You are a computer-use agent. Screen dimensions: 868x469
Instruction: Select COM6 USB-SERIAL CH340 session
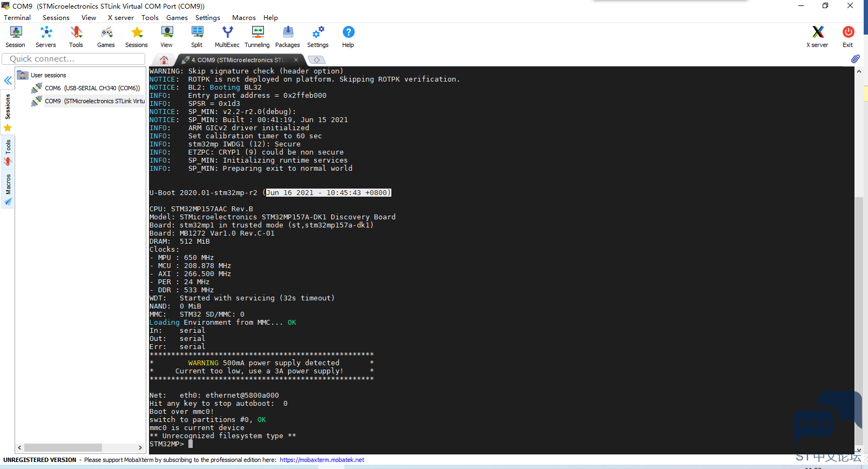tap(92, 88)
